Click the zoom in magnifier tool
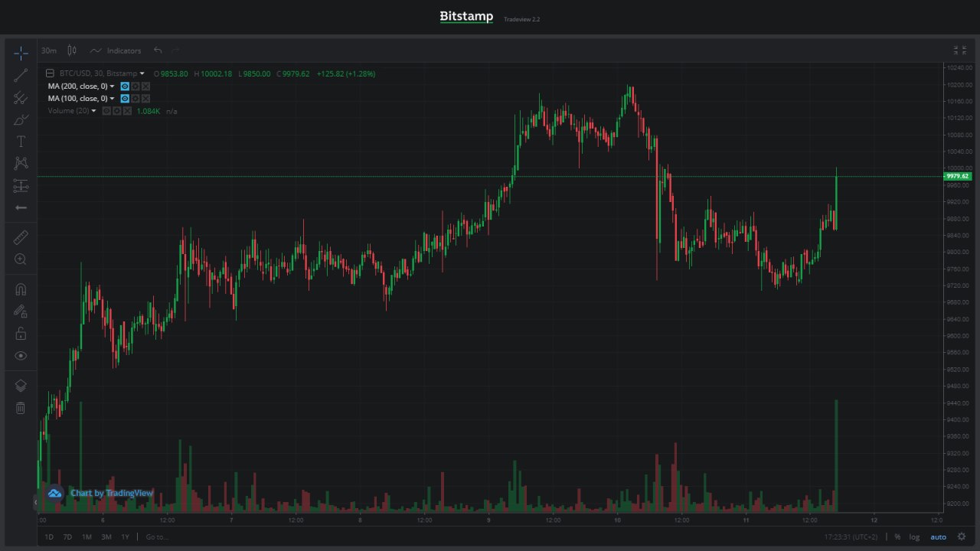This screenshot has width=980, height=551. point(21,259)
